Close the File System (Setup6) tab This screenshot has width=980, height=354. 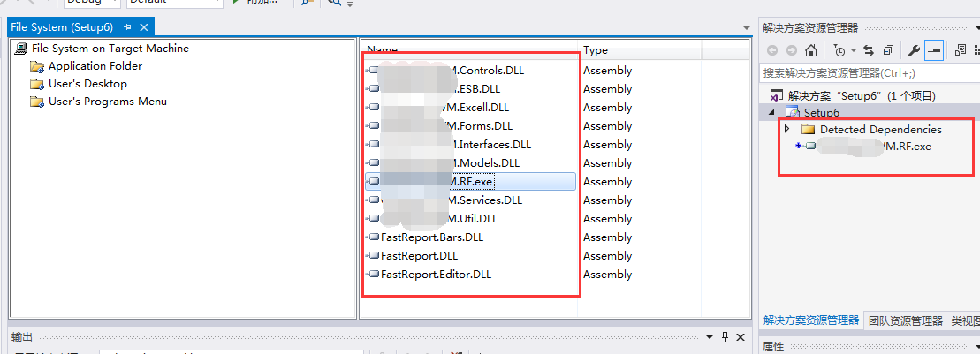144,27
